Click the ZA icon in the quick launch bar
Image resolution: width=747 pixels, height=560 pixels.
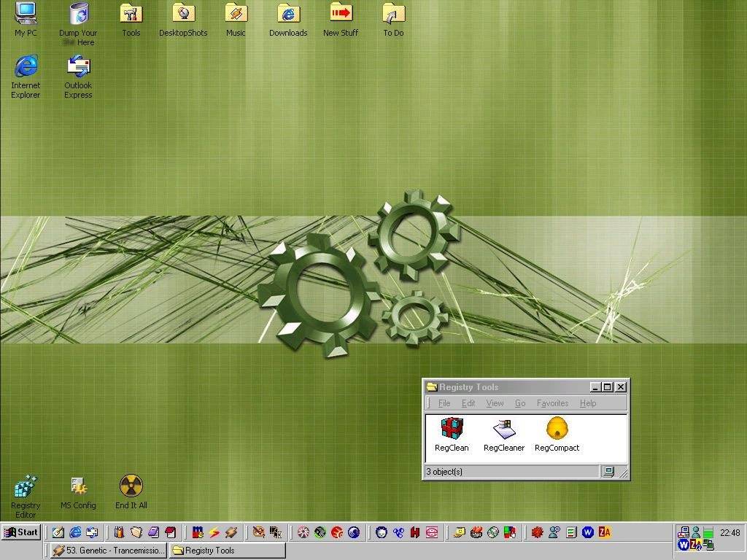point(604,532)
